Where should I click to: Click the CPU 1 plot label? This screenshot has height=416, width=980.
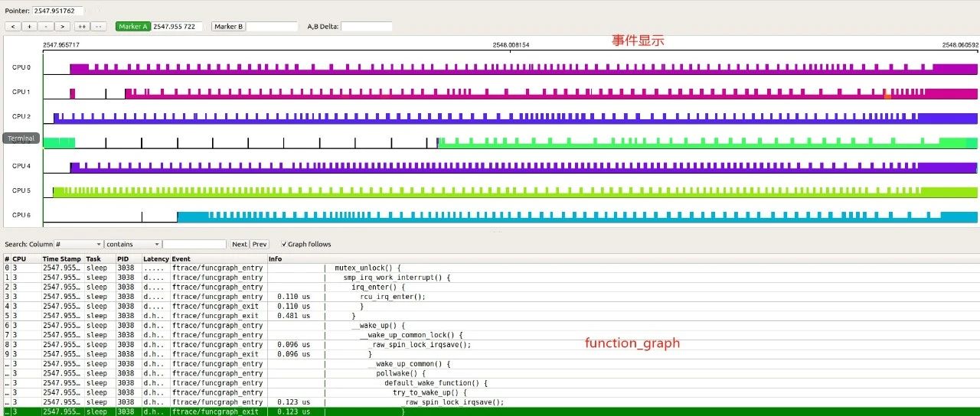pos(21,92)
